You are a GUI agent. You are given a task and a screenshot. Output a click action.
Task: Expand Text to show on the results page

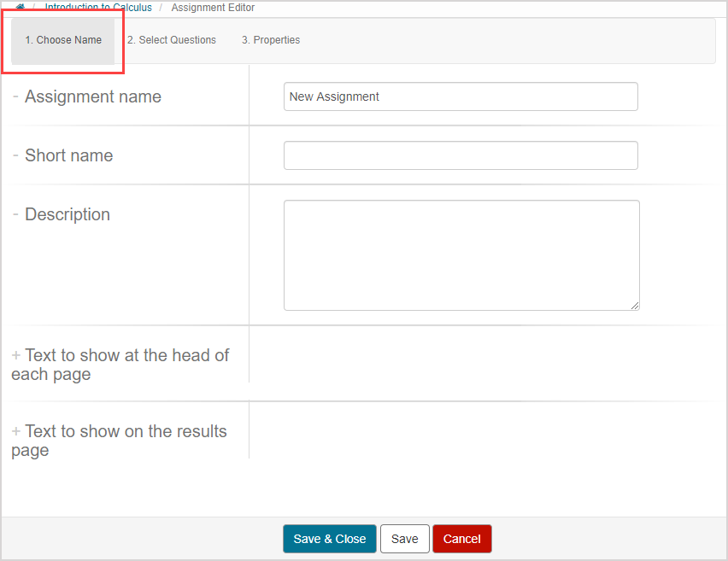pyautogui.click(x=17, y=431)
